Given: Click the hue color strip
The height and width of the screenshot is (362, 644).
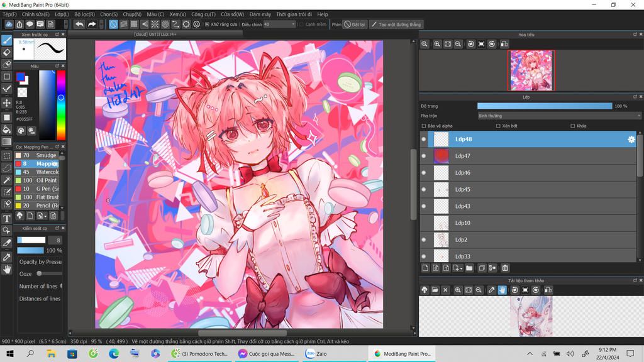Looking at the screenshot, I should coord(61,105).
